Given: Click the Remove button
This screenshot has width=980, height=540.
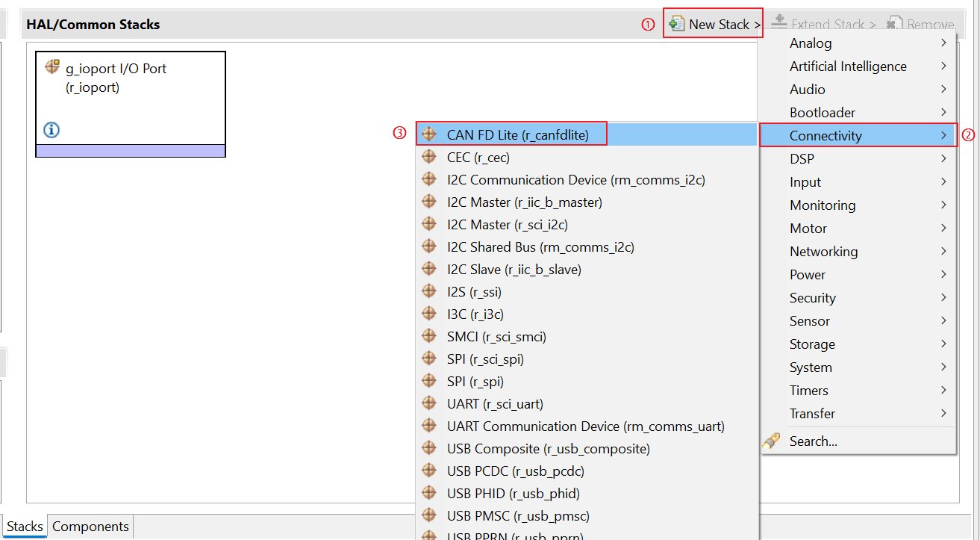Looking at the screenshot, I should pos(921,24).
